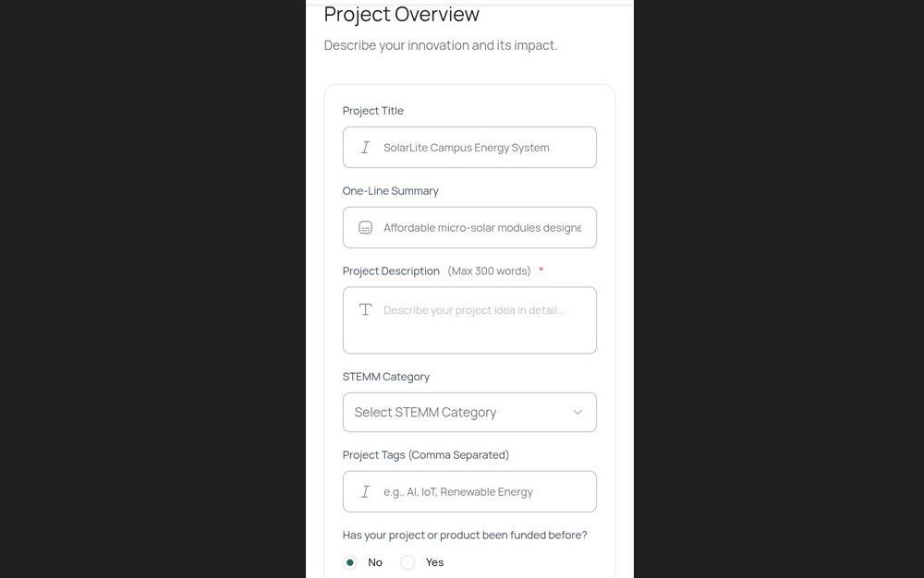Focus the SolarLite Campus Energy System title field
This screenshot has height=578, width=924.
pos(480,148)
